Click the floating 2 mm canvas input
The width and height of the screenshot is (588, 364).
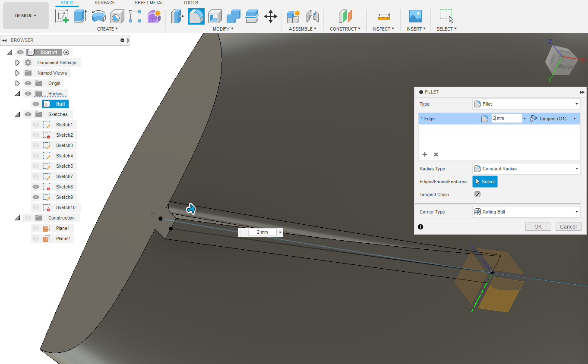click(x=262, y=232)
